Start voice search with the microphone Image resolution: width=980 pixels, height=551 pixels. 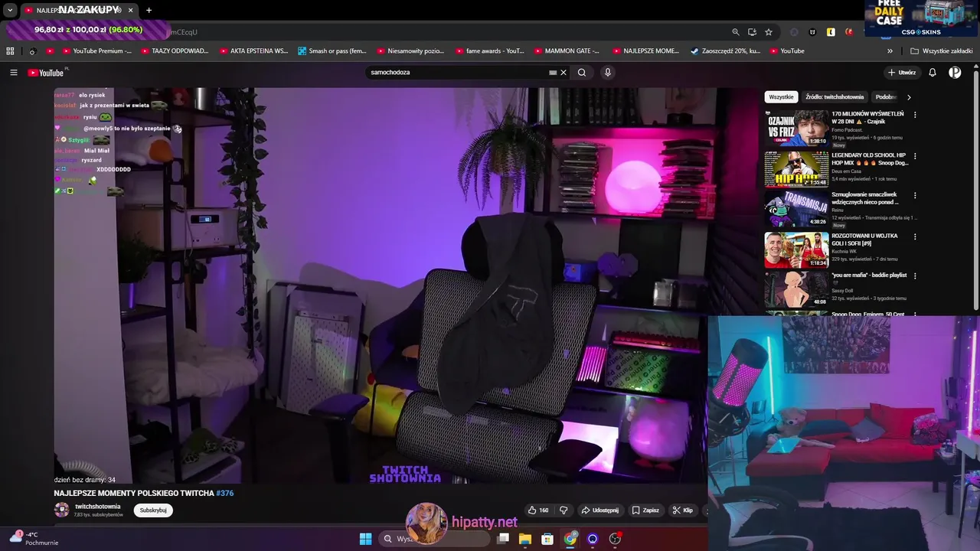click(x=608, y=73)
